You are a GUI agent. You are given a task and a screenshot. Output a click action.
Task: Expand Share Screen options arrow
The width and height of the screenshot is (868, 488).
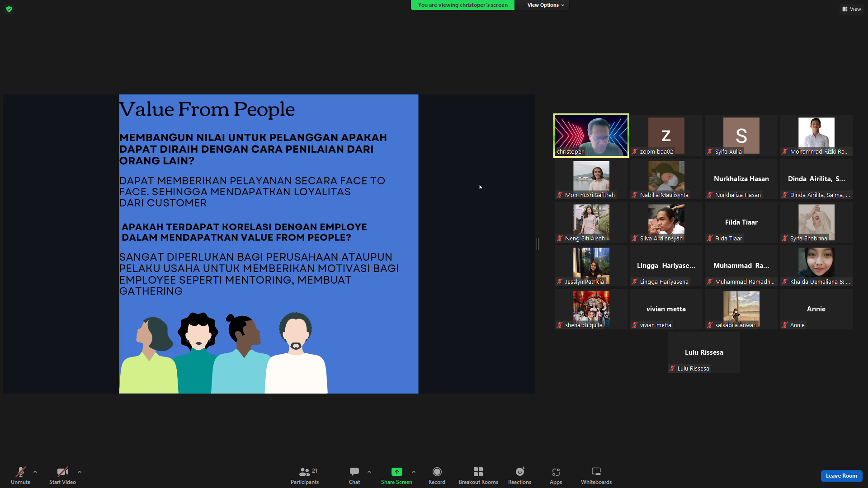[x=414, y=472]
